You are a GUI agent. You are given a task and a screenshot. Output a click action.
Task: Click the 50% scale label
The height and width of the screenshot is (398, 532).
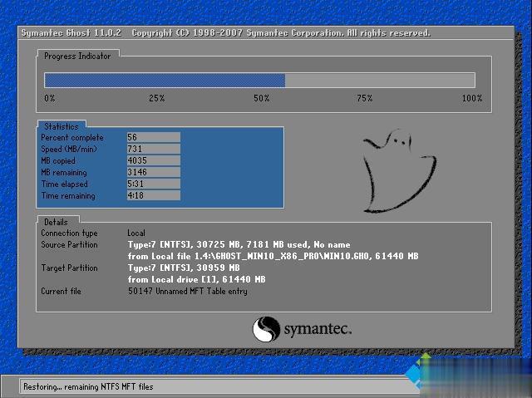point(262,98)
